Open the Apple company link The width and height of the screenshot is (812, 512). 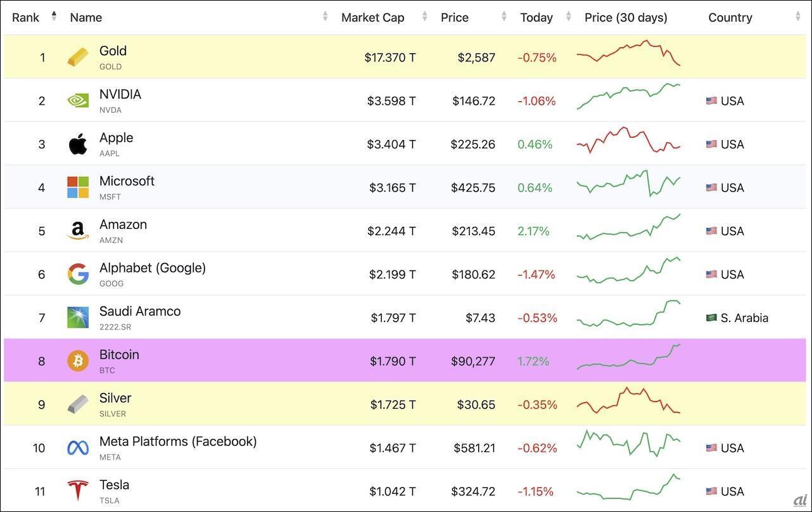click(x=117, y=138)
